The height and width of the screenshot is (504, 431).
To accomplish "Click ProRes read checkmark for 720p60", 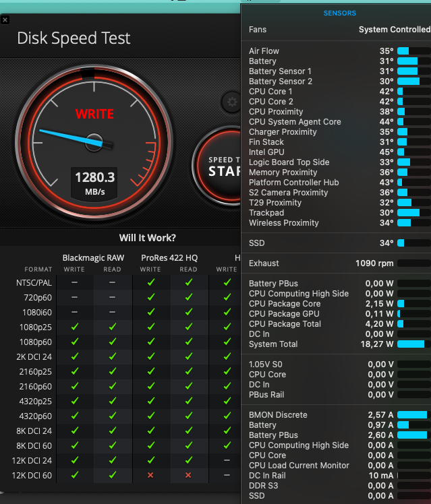I will click(x=188, y=297).
